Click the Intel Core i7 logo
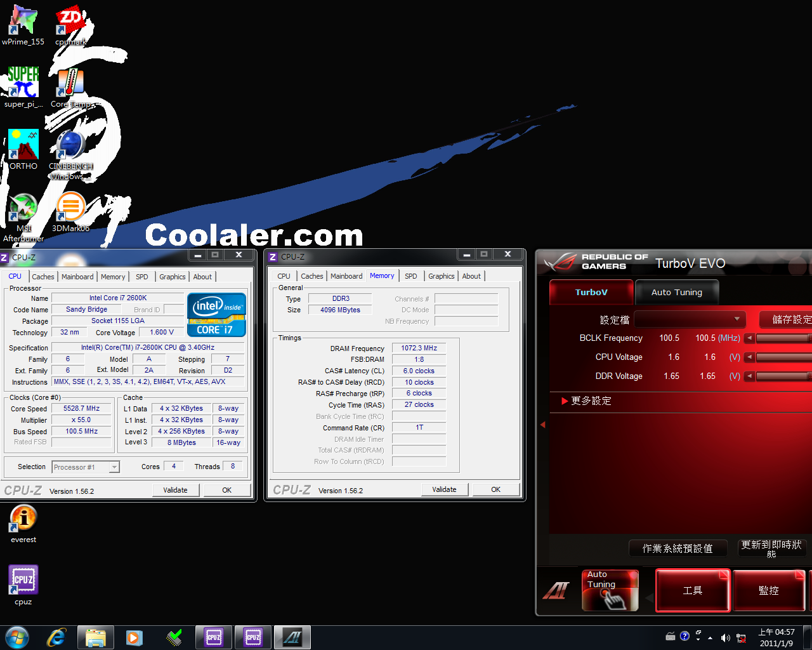 216,314
